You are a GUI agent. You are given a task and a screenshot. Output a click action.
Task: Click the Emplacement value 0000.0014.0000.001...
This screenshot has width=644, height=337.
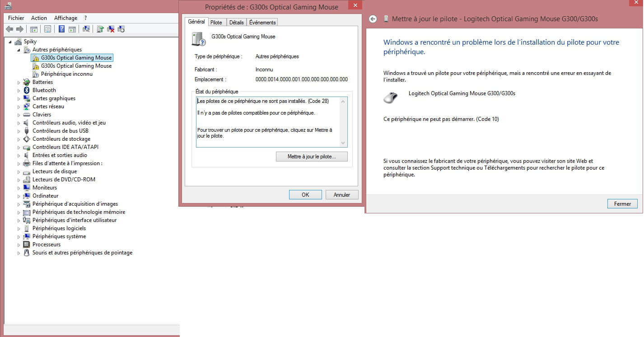pos(302,79)
